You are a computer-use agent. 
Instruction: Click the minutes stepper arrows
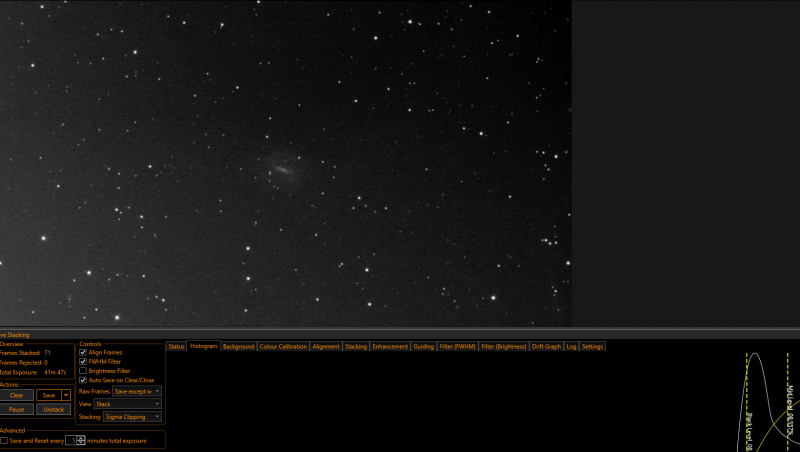[x=81, y=440]
